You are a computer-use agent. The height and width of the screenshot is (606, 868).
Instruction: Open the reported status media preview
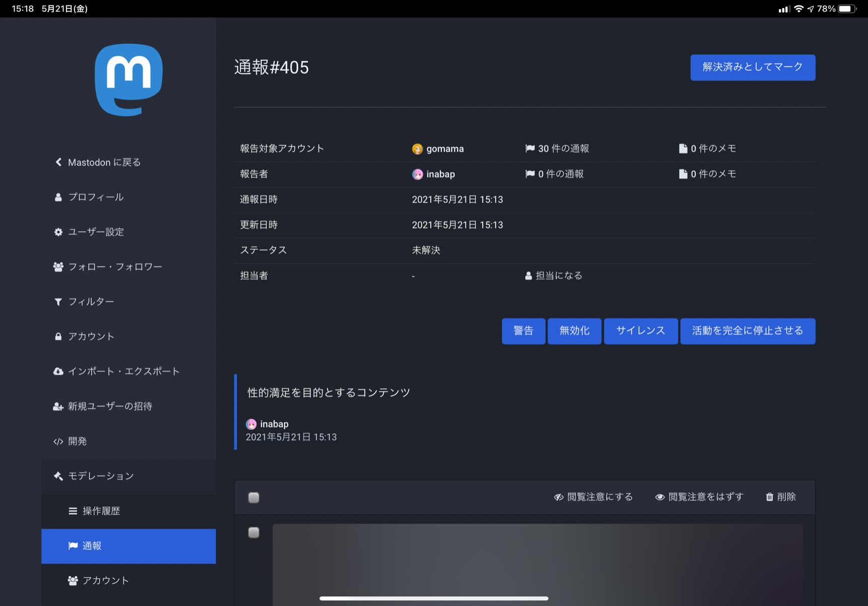pos(538,564)
